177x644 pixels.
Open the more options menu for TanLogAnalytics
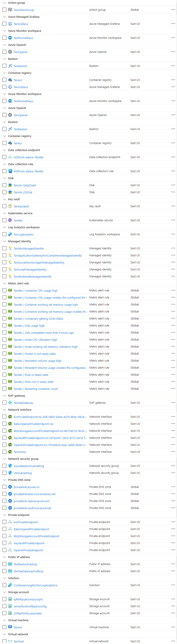(173, 234)
